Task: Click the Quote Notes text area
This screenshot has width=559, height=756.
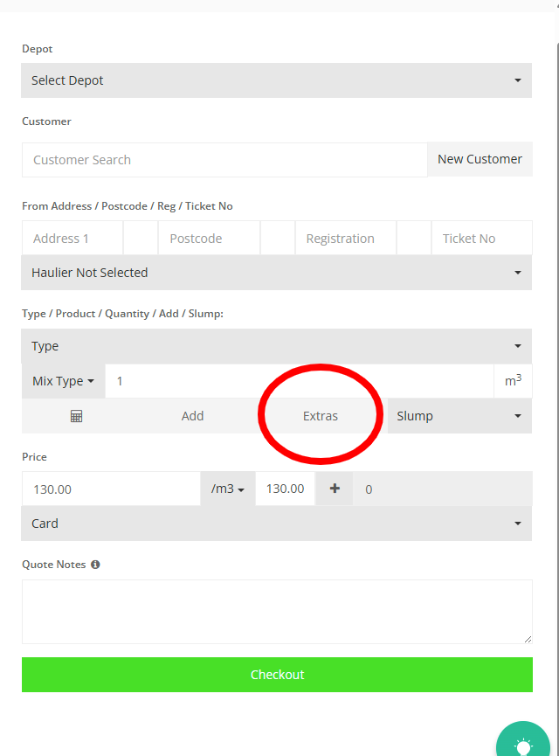Action: coord(276,612)
